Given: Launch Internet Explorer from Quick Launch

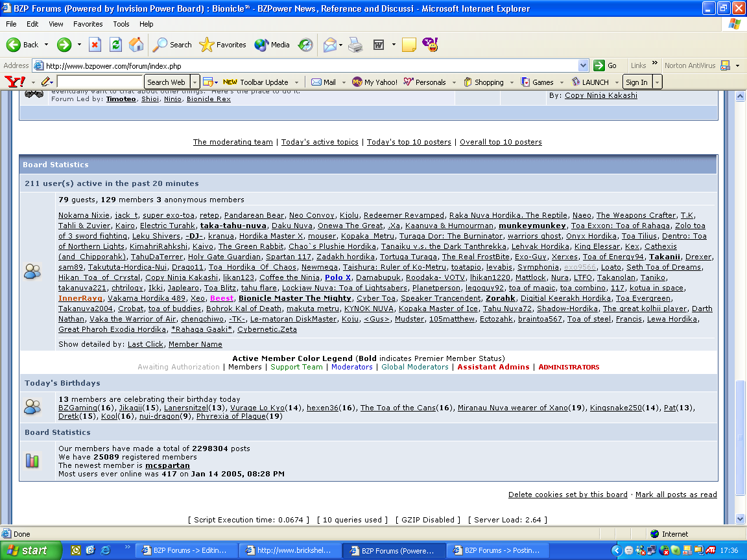Looking at the screenshot, I should click(x=105, y=550).
